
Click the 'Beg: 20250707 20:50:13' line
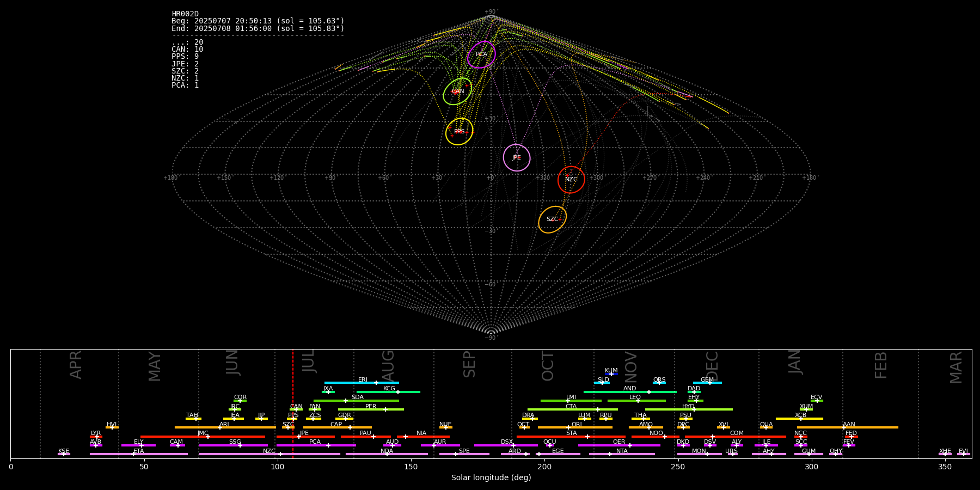point(258,21)
